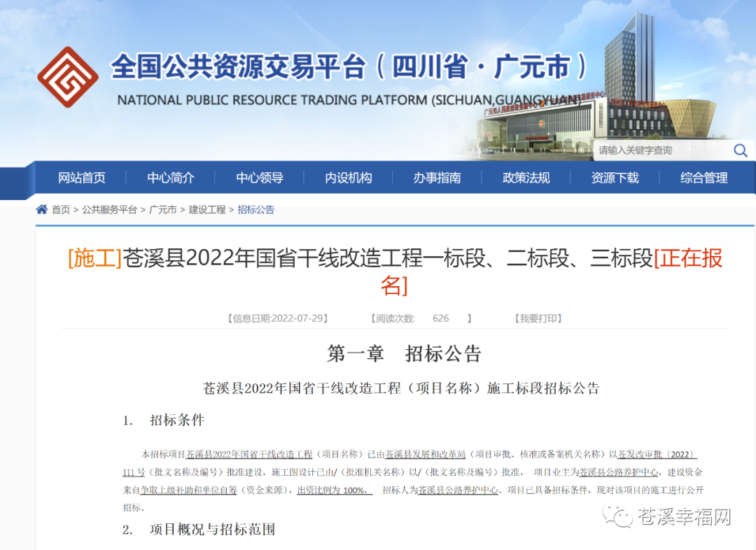Click the chapter heading 第一章 招标公告
The width and height of the screenshot is (756, 550).
tap(404, 353)
